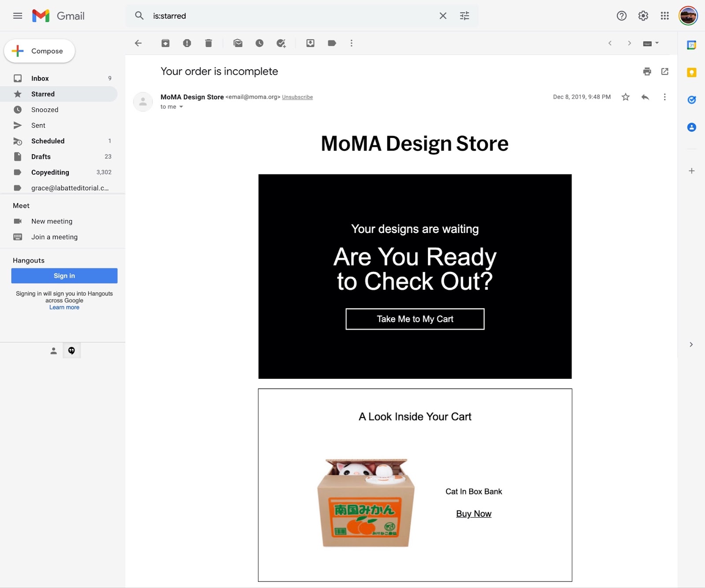Open the Google apps grid

click(x=664, y=16)
